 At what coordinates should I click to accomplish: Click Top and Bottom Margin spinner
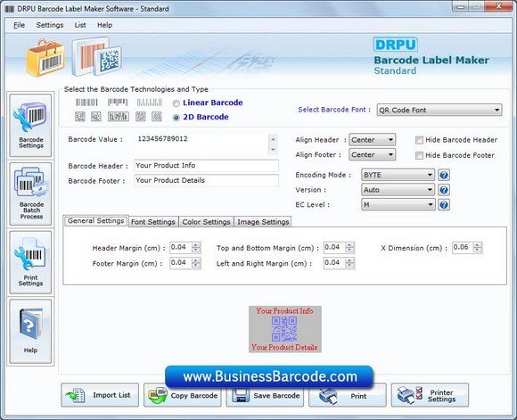(x=349, y=247)
